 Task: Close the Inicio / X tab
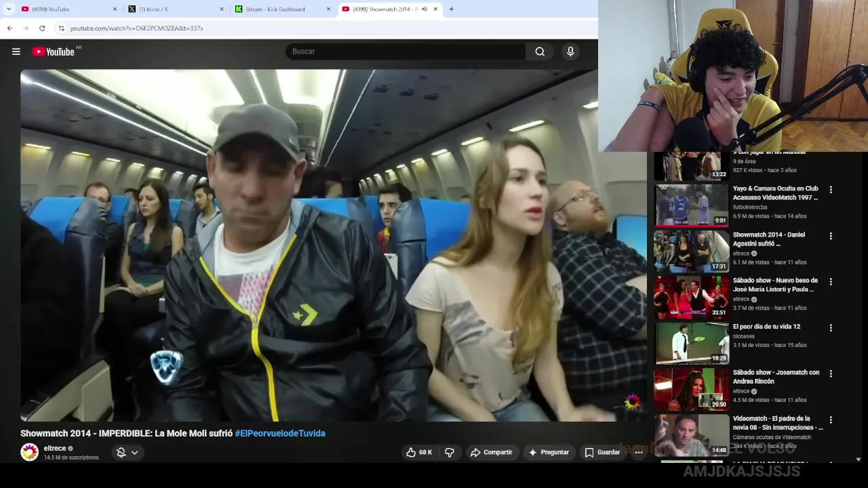(x=221, y=9)
